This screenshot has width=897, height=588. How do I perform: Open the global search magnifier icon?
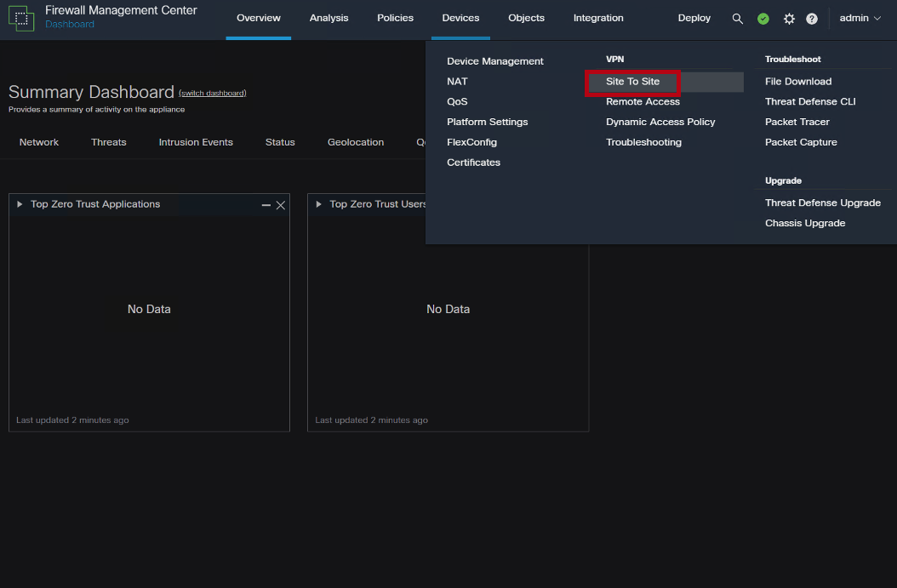pos(737,19)
